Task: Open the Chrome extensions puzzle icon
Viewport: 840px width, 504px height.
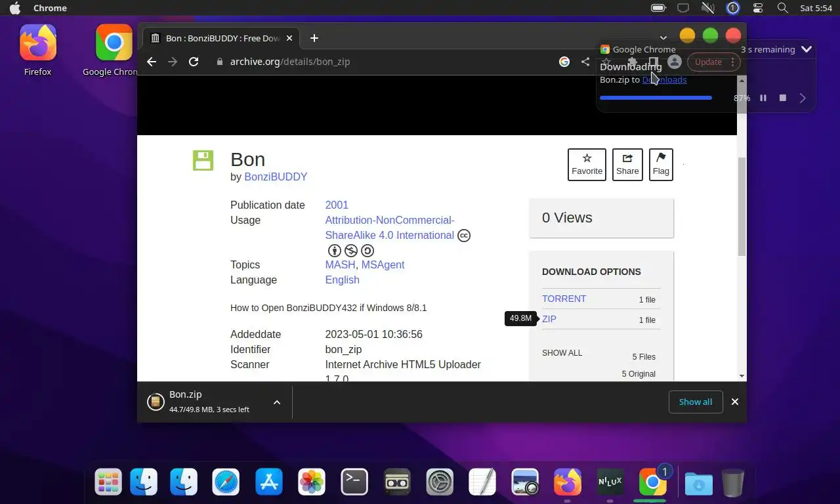Action: pyautogui.click(x=632, y=62)
